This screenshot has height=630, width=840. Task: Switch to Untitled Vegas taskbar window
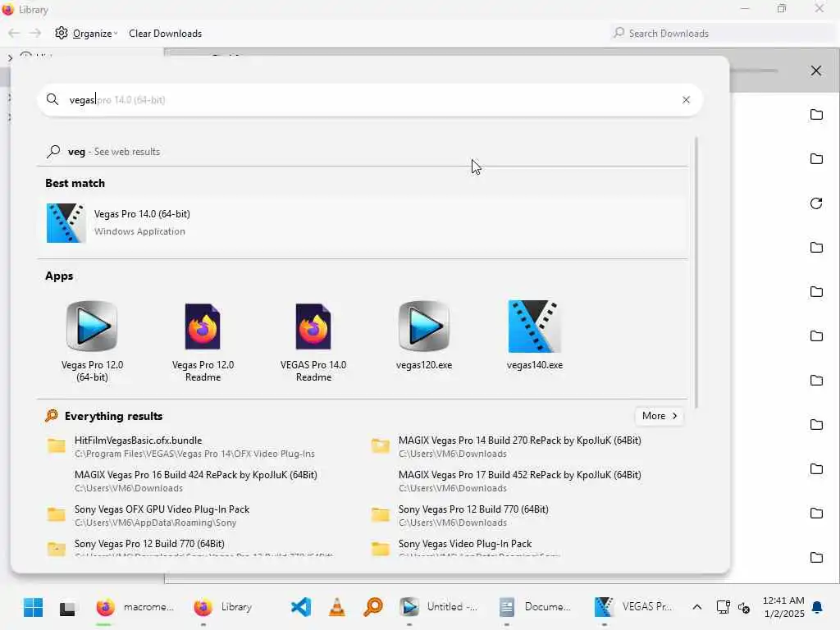pos(440,607)
